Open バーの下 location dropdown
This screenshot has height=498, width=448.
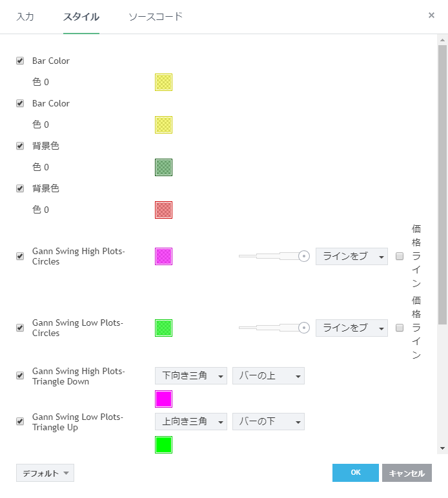click(x=268, y=421)
